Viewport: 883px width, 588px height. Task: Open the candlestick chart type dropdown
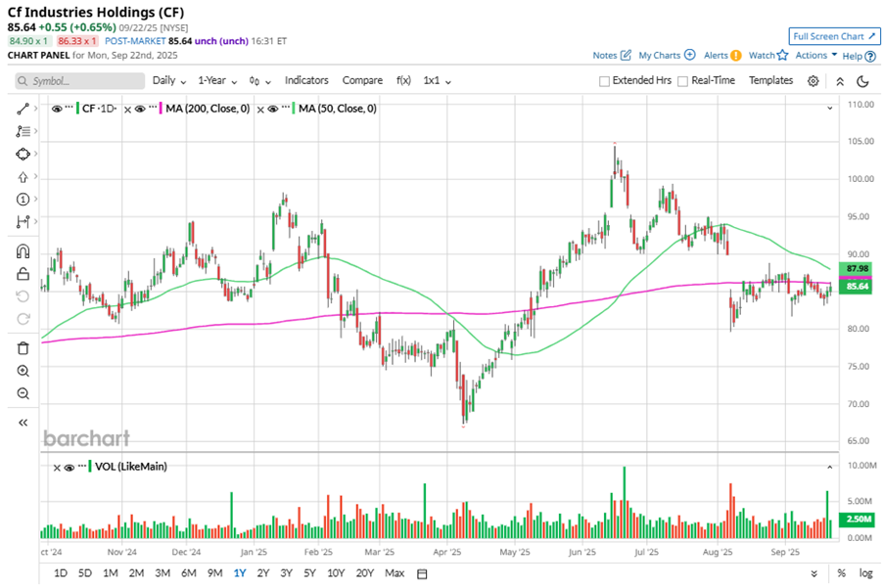tap(259, 81)
